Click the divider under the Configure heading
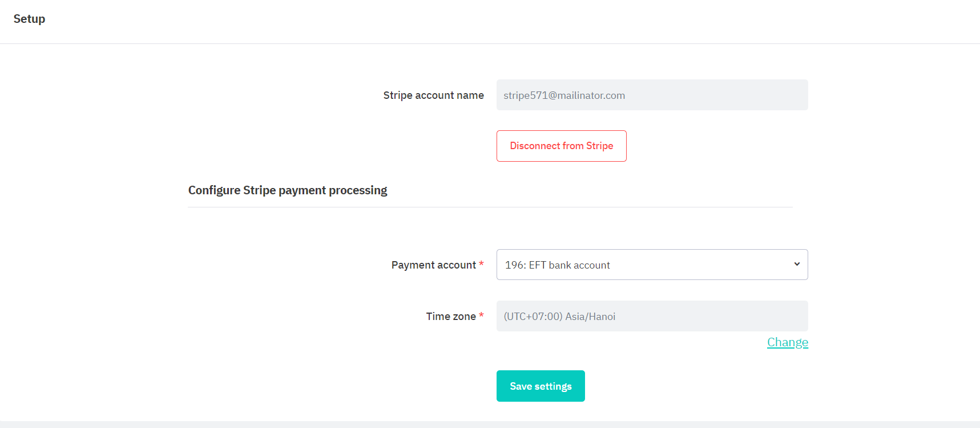Screen dimensions: 980x428 (x=490, y=207)
